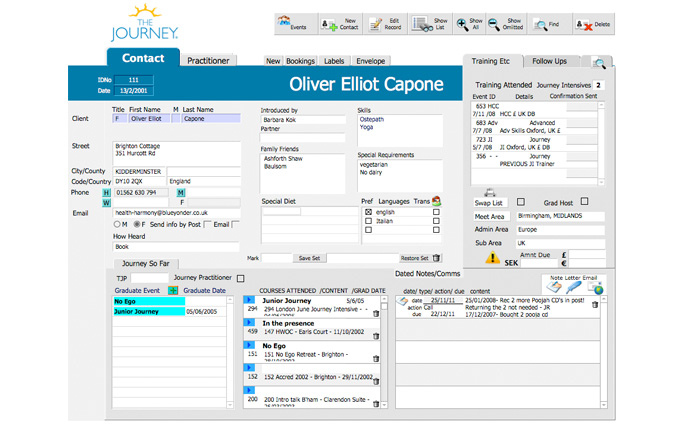Toggle Send info by Post checkbox

(x=208, y=224)
